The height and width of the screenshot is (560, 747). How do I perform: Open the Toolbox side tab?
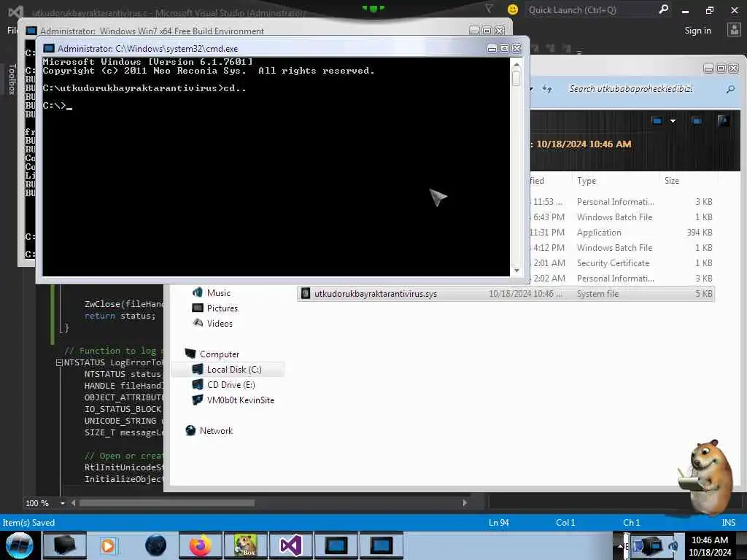coord(12,79)
